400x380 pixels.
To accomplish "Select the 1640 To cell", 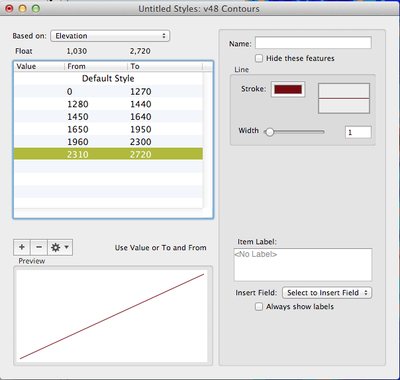I will pos(141,117).
